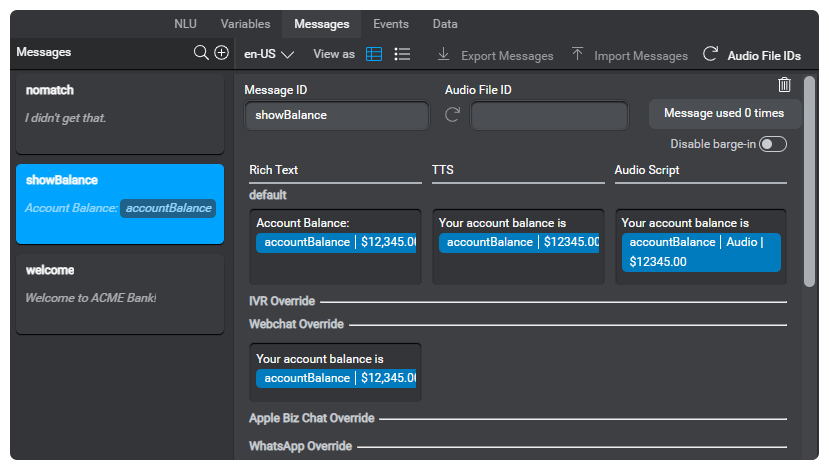Open the en-US language dropdown
Viewport: 829px width, 470px height.
pos(269,54)
